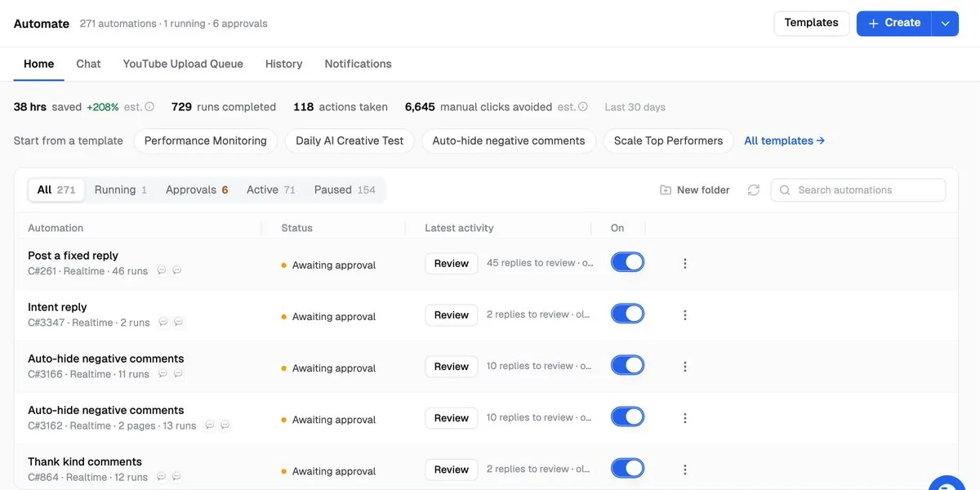Click the comment icon right after '2 runs'
This screenshot has width=980, height=490.
click(x=163, y=323)
